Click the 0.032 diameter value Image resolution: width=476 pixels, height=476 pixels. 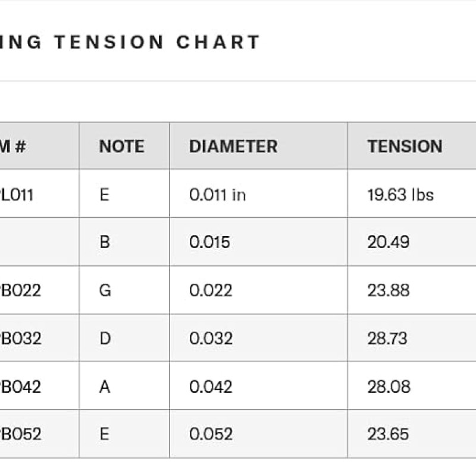click(211, 338)
